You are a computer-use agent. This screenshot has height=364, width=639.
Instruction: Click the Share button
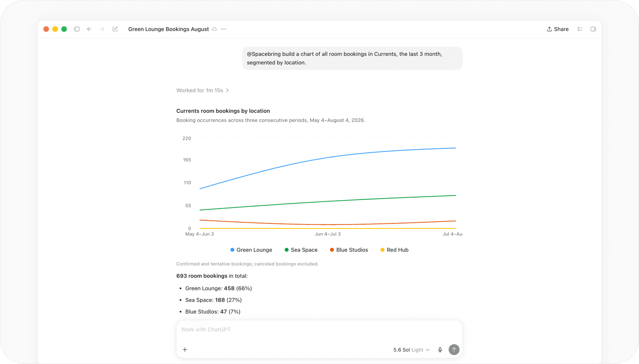(x=558, y=29)
